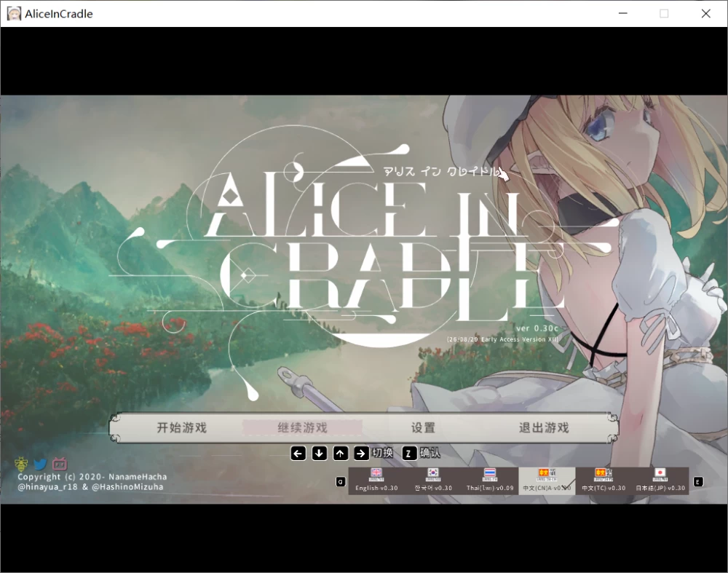The image size is (728, 573).
Task: Click the AliceInCradle window title icon
Action: [x=14, y=13]
